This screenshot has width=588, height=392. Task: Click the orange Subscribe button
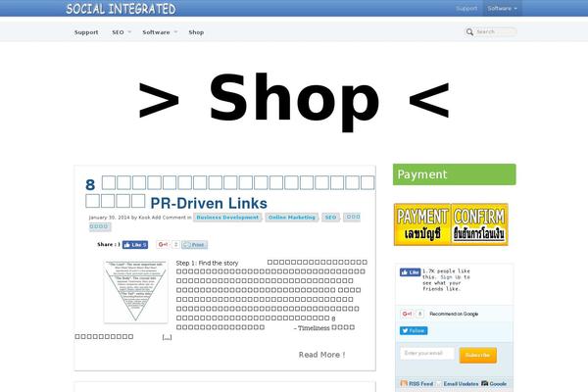[x=478, y=355]
